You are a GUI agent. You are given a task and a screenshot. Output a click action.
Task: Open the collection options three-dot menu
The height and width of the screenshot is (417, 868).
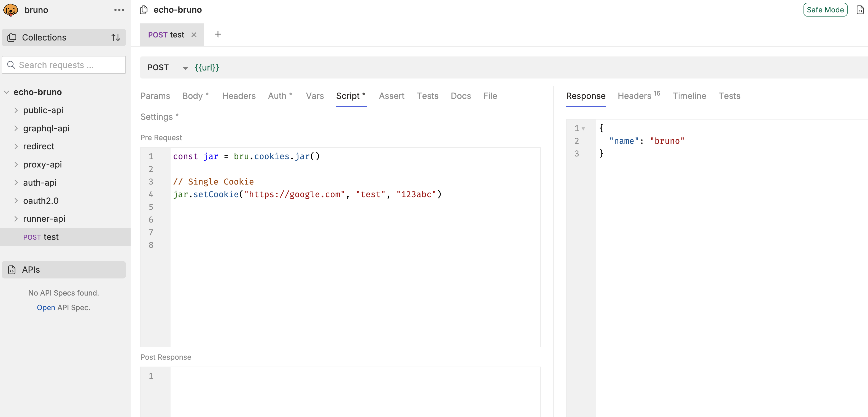pos(119,10)
